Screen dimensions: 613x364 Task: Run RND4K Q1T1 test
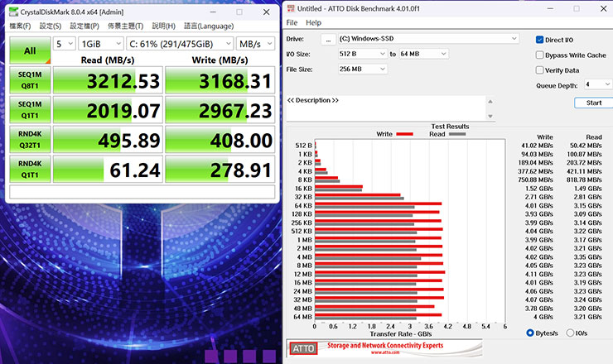[x=30, y=169]
